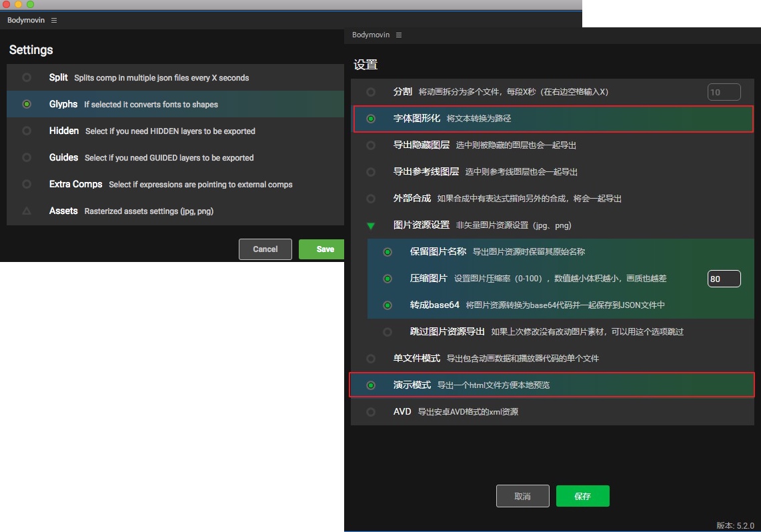Open the English Bodymovin panel menu icon
The width and height of the screenshot is (761, 532).
point(54,20)
